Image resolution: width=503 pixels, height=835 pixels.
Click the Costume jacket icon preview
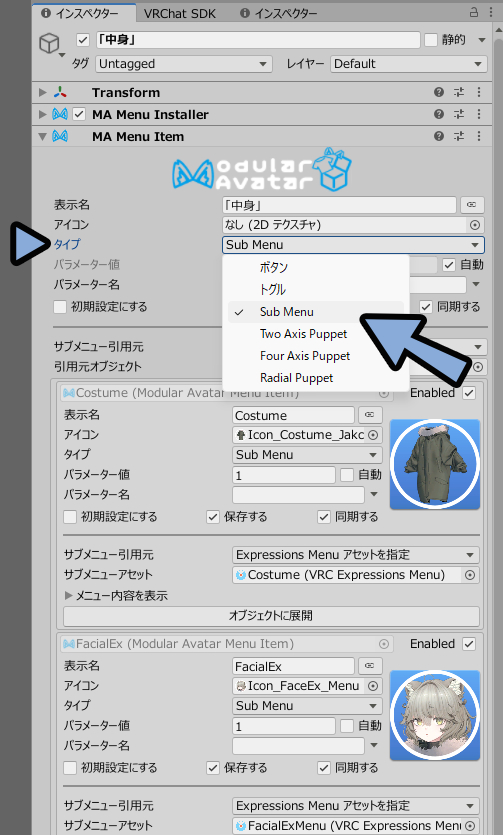click(435, 464)
